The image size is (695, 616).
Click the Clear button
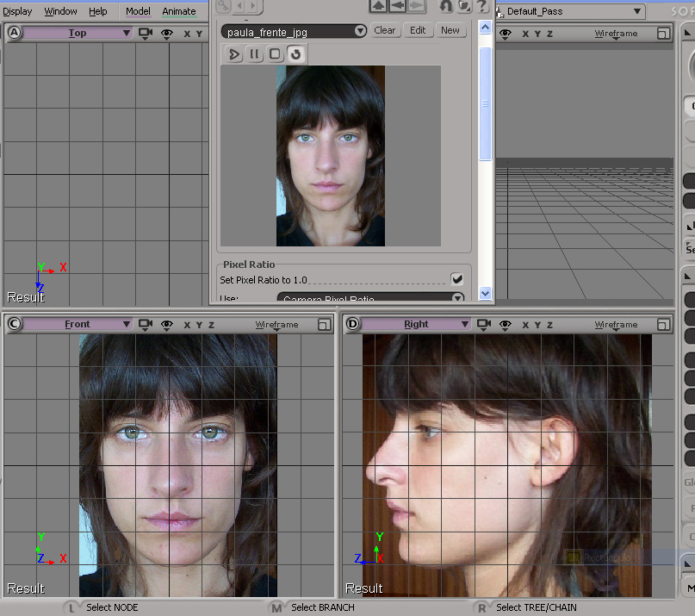(384, 30)
